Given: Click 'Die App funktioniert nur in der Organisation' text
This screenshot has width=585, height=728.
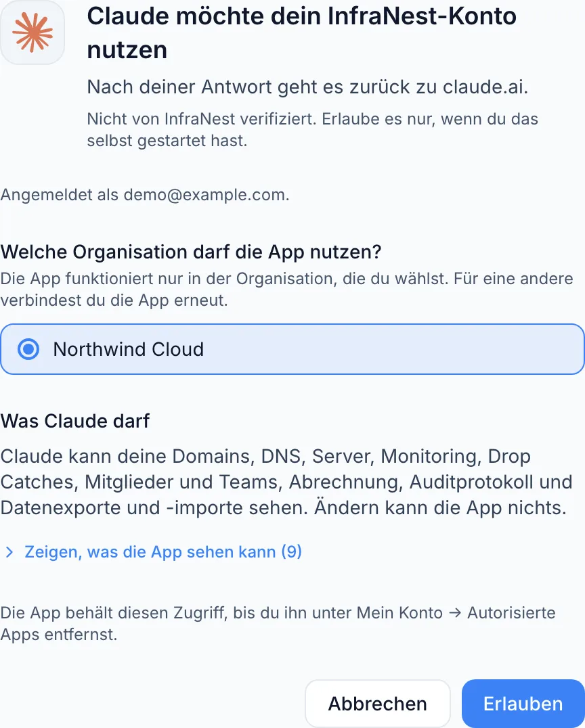Looking at the screenshot, I should [x=286, y=290].
